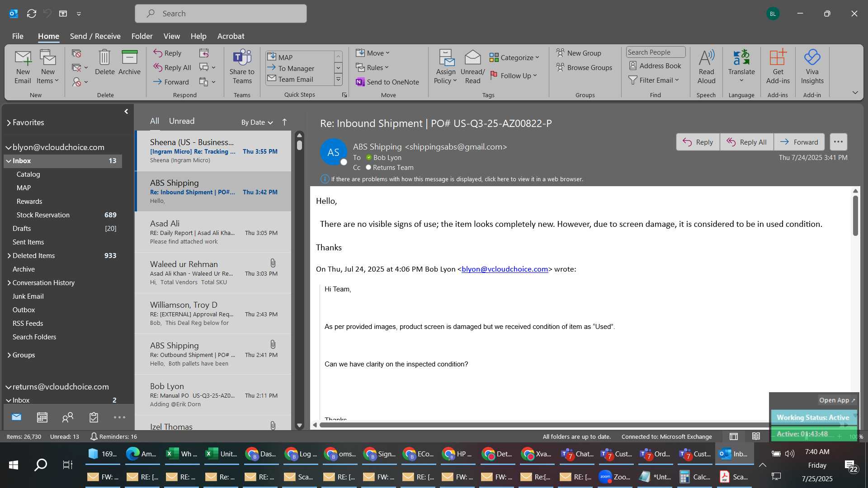Open the File menu
The width and height of the screenshot is (868, 488).
click(x=18, y=36)
